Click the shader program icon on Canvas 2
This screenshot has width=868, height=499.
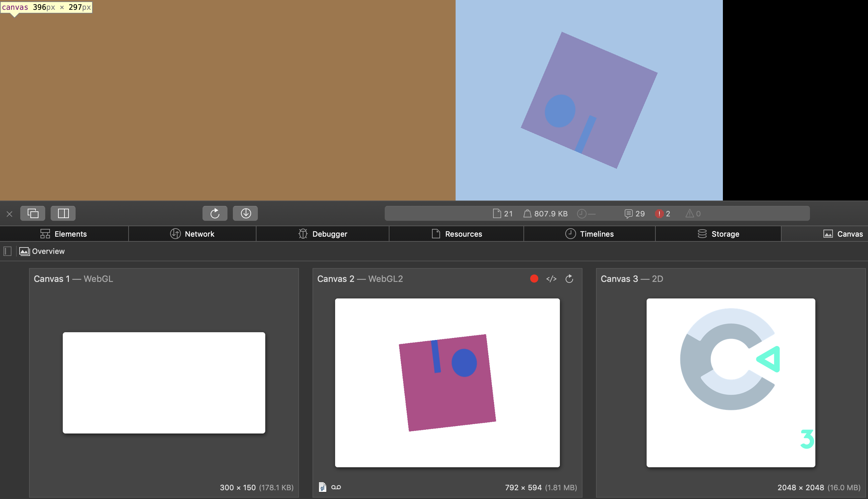(x=552, y=279)
